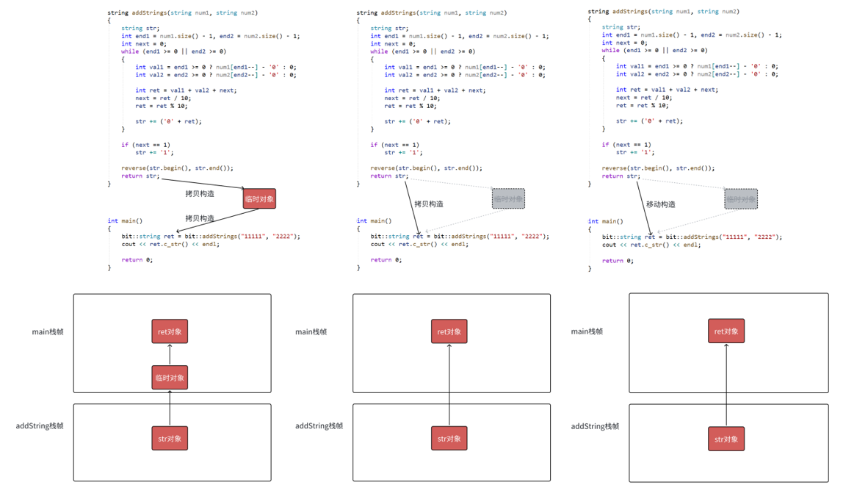Click addStrings function signature in left code

(183, 12)
